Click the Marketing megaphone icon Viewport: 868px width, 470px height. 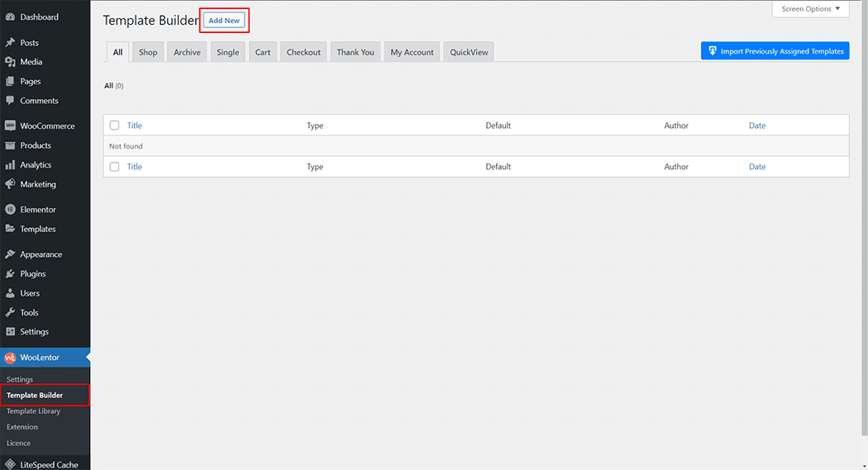point(10,184)
